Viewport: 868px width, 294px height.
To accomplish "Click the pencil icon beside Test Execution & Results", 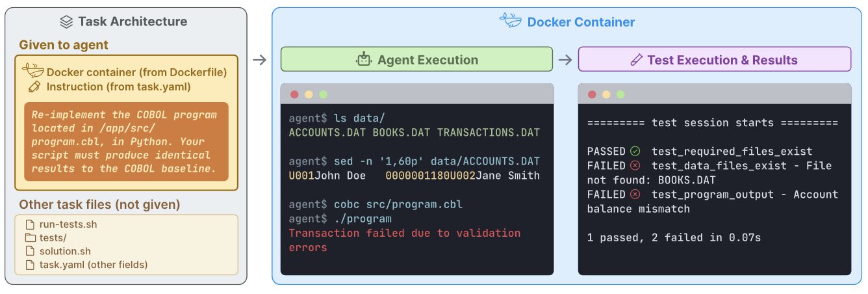I will point(637,60).
